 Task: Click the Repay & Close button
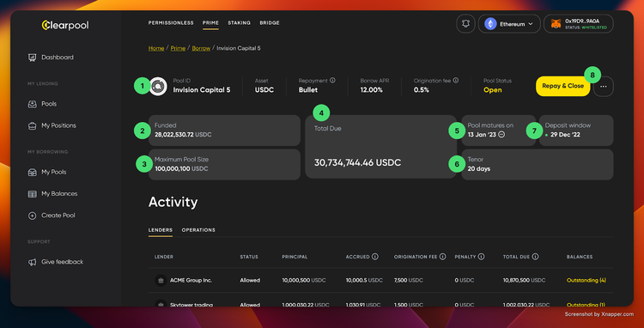(562, 86)
